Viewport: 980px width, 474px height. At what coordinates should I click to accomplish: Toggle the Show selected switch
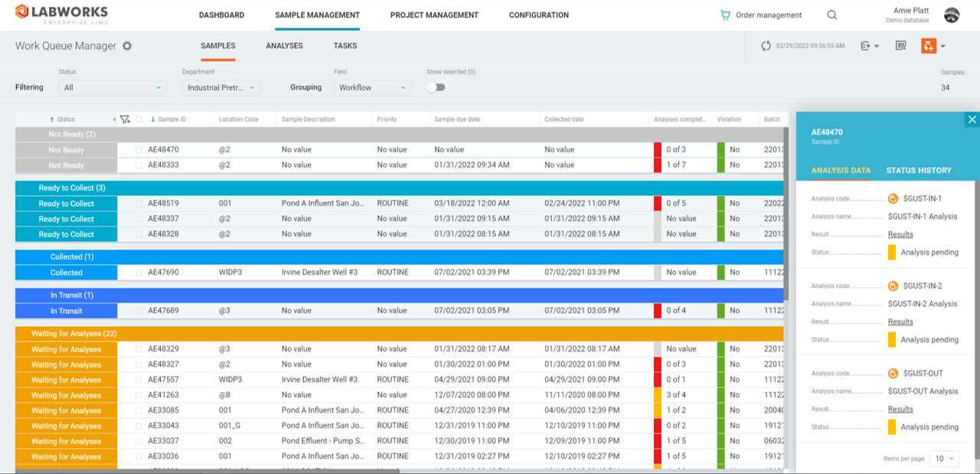[x=436, y=87]
